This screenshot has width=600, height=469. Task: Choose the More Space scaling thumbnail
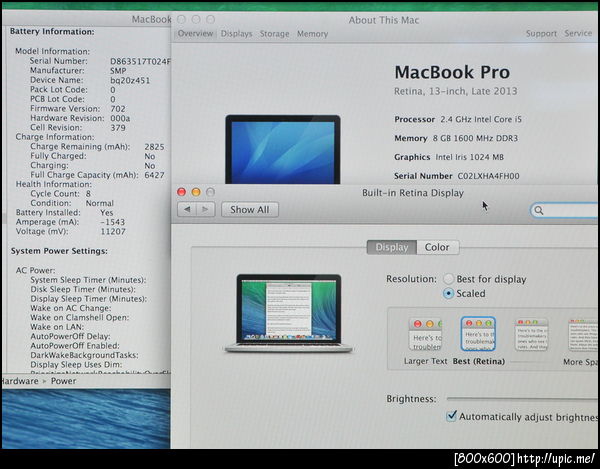tap(583, 335)
